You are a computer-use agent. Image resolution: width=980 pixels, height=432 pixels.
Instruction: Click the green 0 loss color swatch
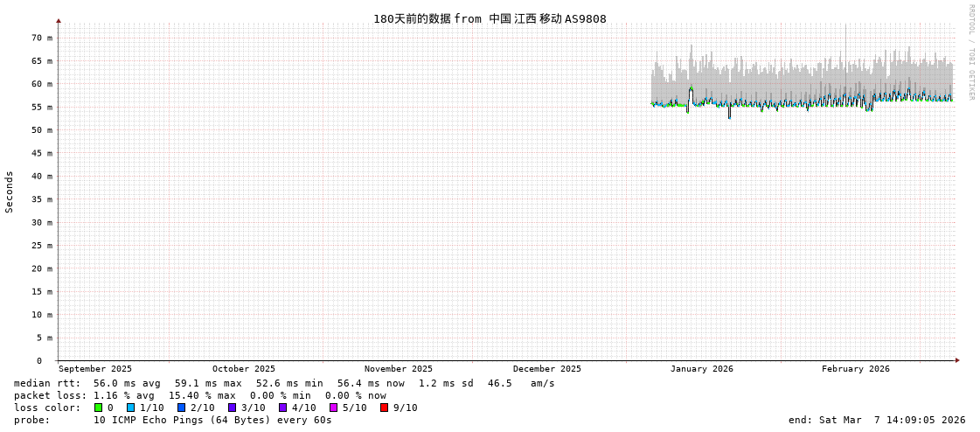coord(99,408)
